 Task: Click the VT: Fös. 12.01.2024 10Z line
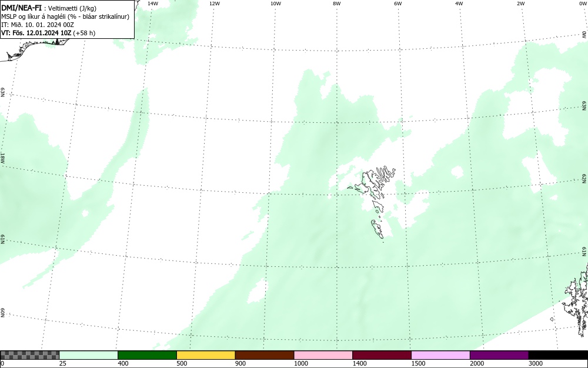point(48,33)
